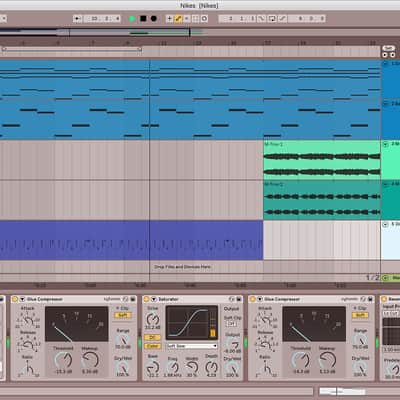Toggle the Loop switch in transport
The image size is (400, 400).
272,19
